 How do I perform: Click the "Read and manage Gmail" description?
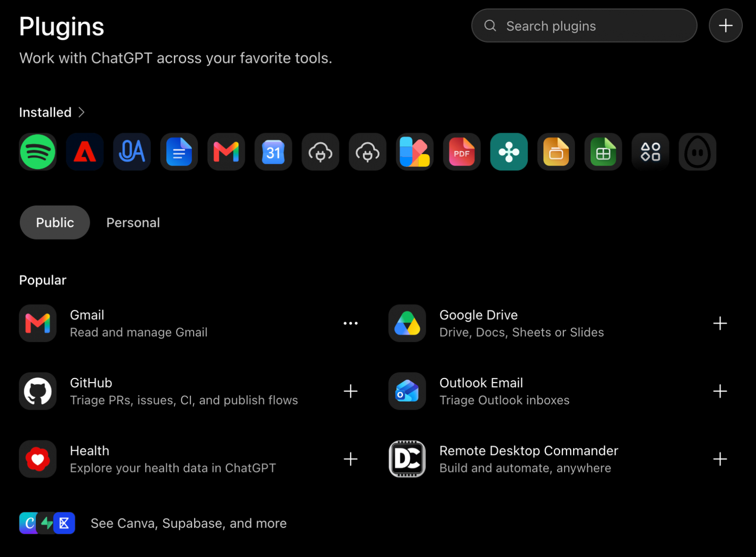pyautogui.click(x=139, y=333)
